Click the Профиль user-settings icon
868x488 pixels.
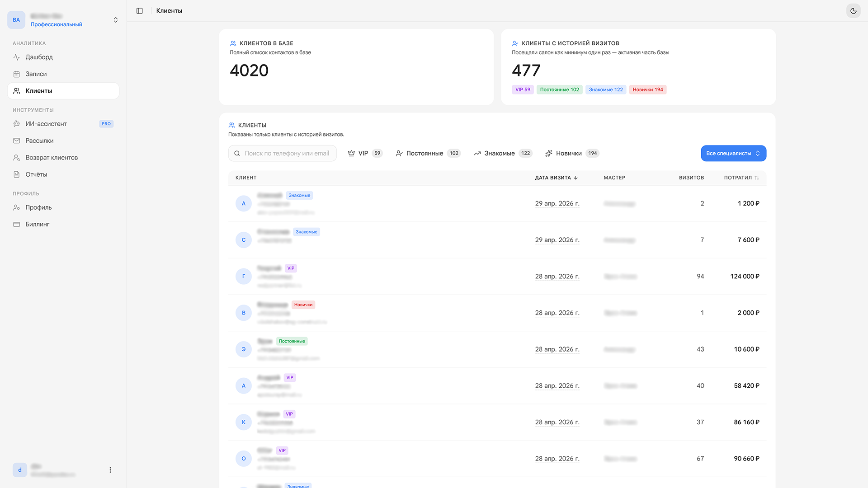point(17,207)
